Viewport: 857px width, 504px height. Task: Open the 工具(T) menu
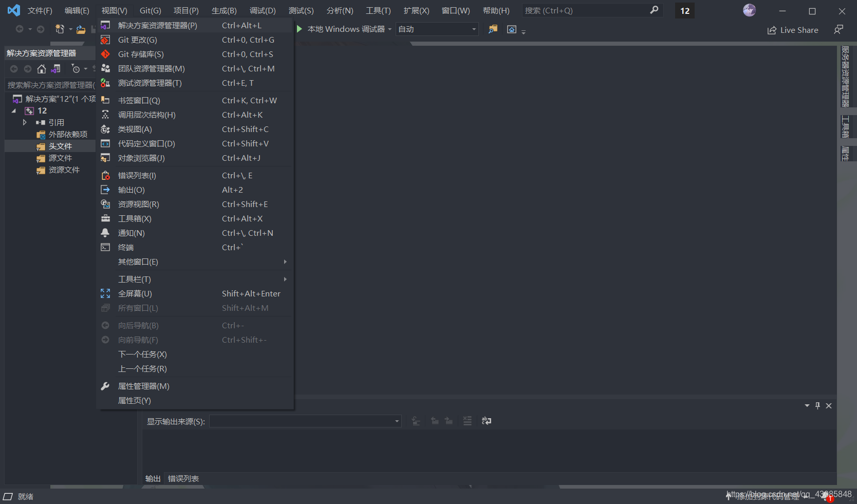click(x=378, y=10)
